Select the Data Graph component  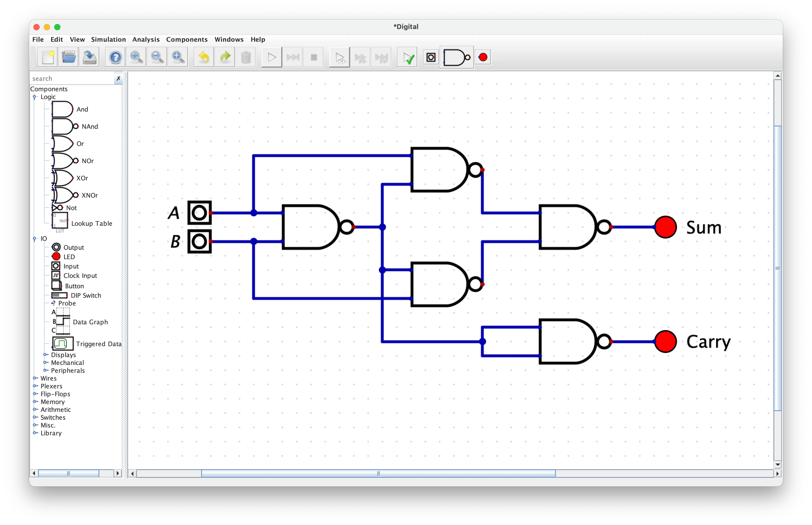tap(80, 322)
